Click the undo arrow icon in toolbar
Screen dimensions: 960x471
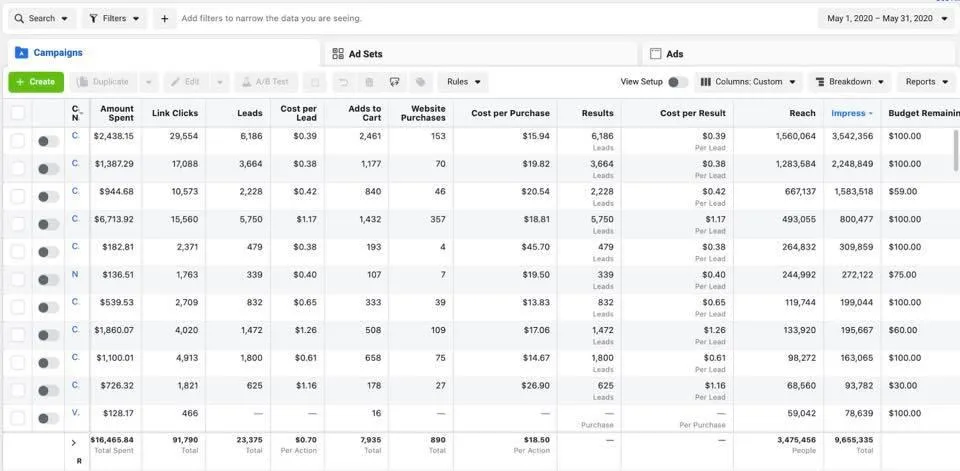pos(343,82)
